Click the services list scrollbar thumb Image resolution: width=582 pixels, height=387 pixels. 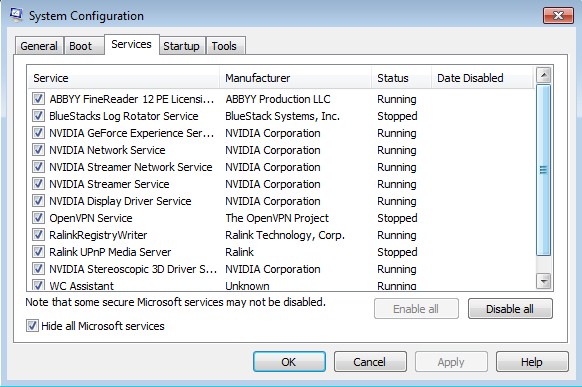pyautogui.click(x=544, y=170)
